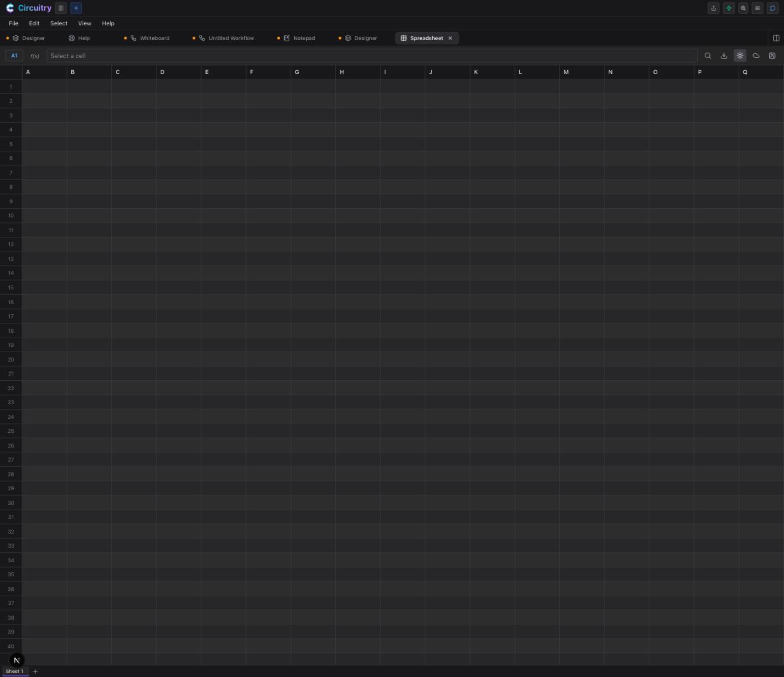Viewport: 784px width, 677px height.
Task: Open the Help menu in the menu bar
Action: click(108, 23)
